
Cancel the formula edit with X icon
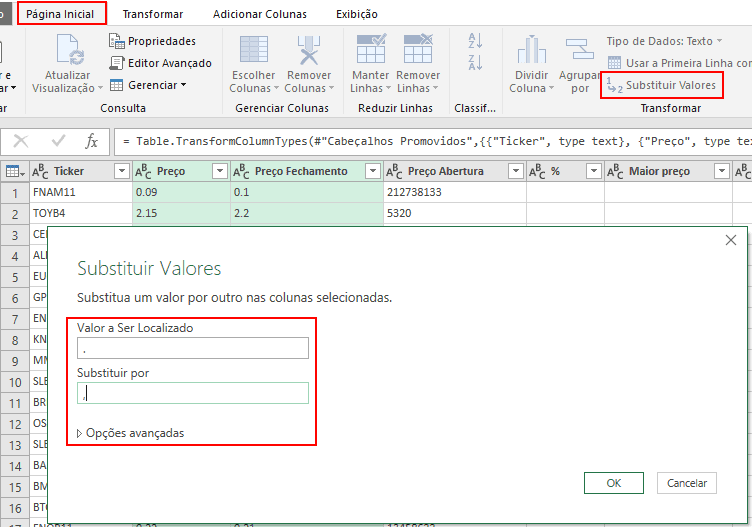click(21, 141)
